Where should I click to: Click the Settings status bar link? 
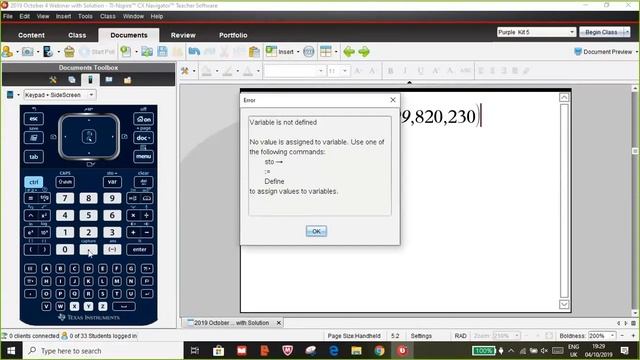pos(421,336)
